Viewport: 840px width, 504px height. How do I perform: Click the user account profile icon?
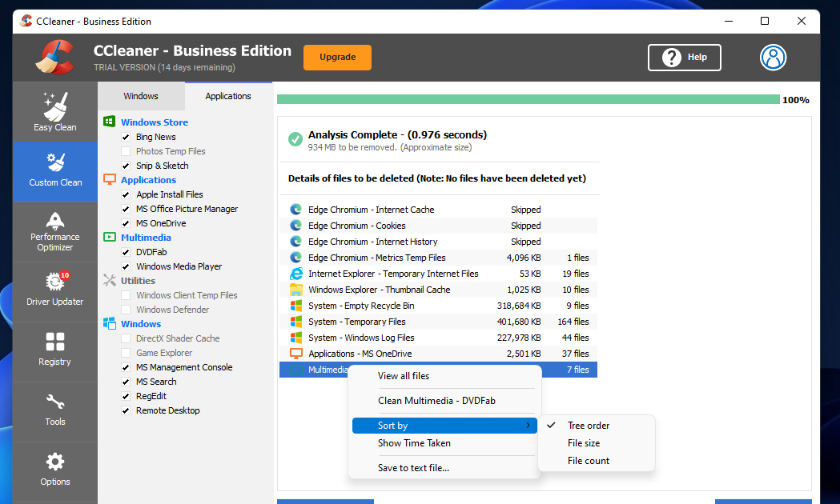pos(773,58)
